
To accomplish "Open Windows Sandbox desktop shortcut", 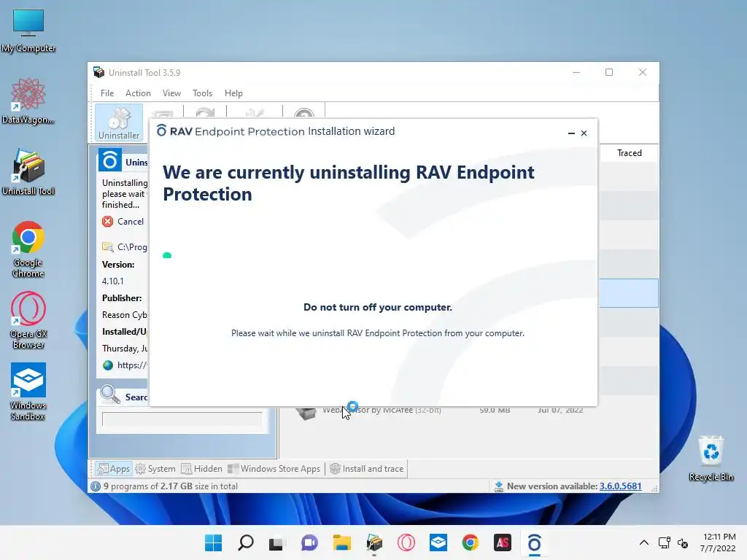I will pos(28,392).
